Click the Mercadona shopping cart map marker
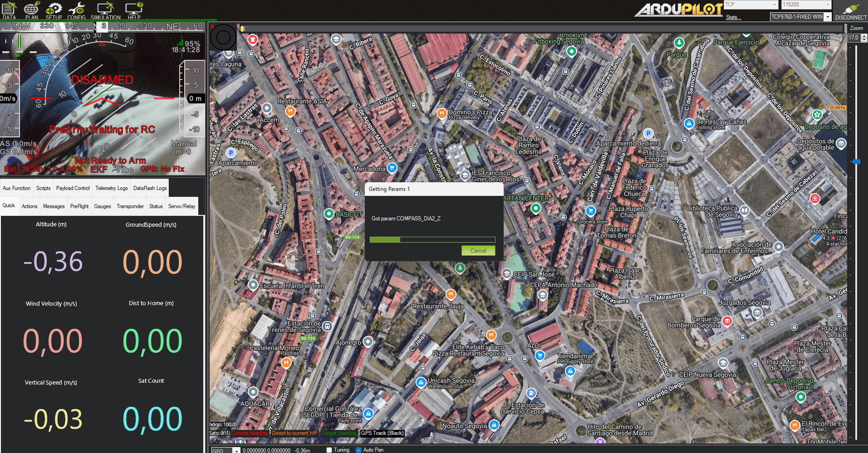This screenshot has height=453, width=868. pyautogui.click(x=392, y=168)
